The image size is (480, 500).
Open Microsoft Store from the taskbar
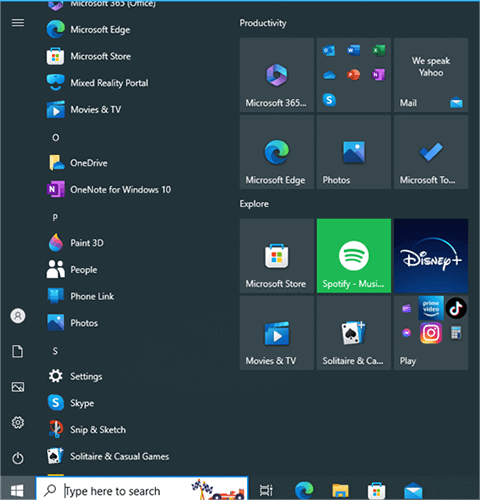pos(376,490)
